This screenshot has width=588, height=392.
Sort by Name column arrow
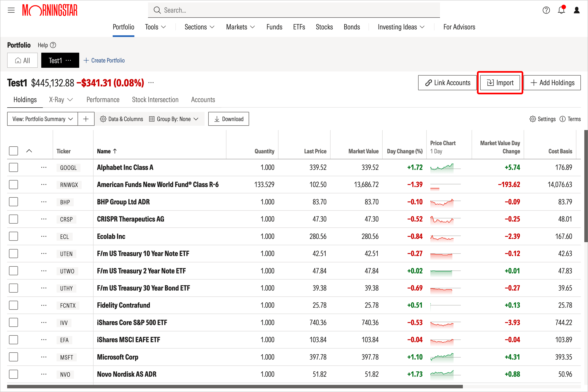coord(115,151)
